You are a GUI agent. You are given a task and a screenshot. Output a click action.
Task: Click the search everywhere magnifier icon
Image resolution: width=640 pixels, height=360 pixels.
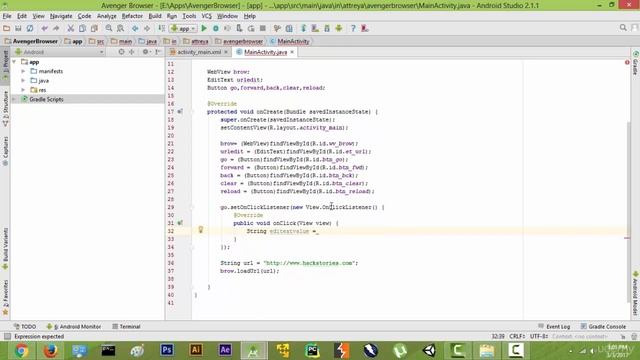pyautogui.click(x=623, y=27)
